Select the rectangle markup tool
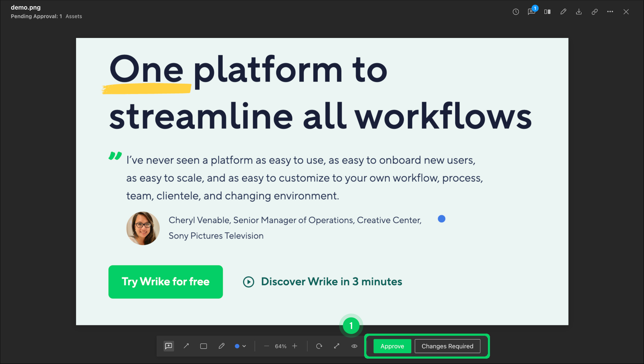 [x=204, y=346]
